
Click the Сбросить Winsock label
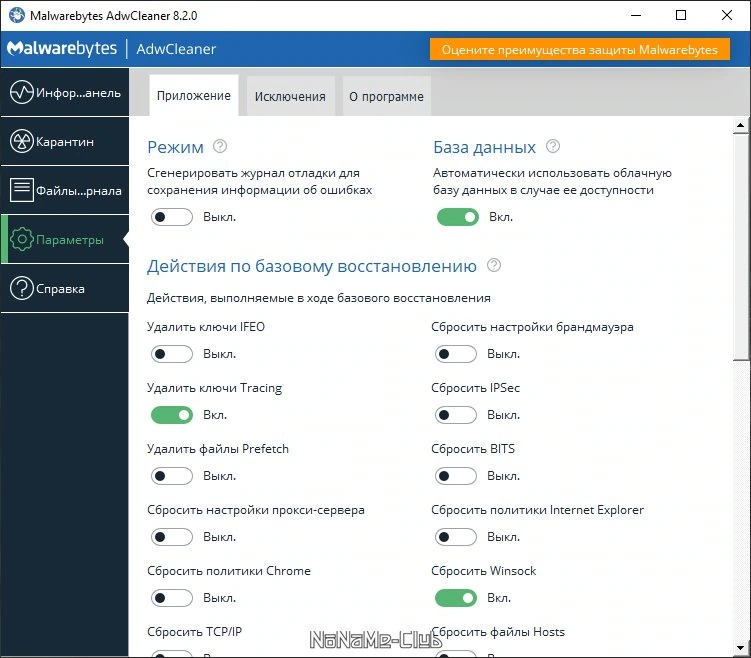(x=484, y=571)
